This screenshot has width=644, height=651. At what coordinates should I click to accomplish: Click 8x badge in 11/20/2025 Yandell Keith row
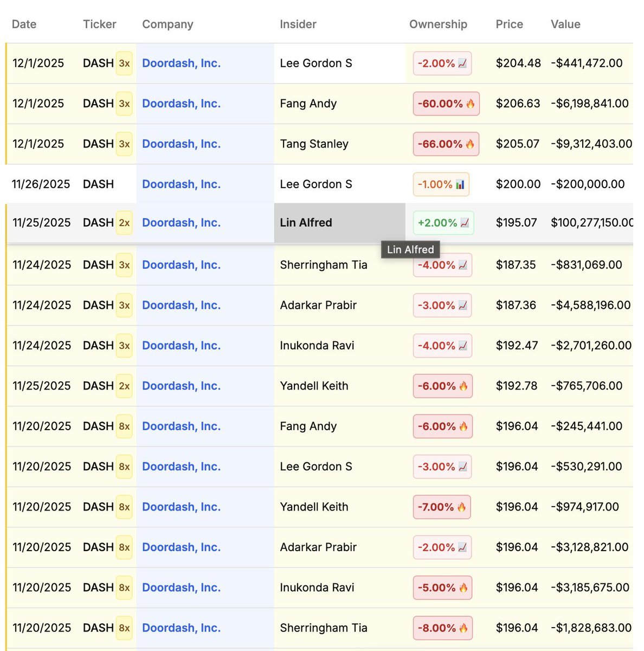pyautogui.click(x=124, y=507)
